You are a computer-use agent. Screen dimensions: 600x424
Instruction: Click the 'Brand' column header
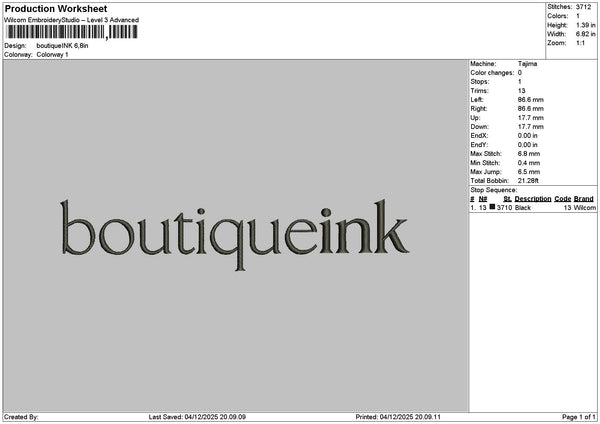tap(584, 199)
